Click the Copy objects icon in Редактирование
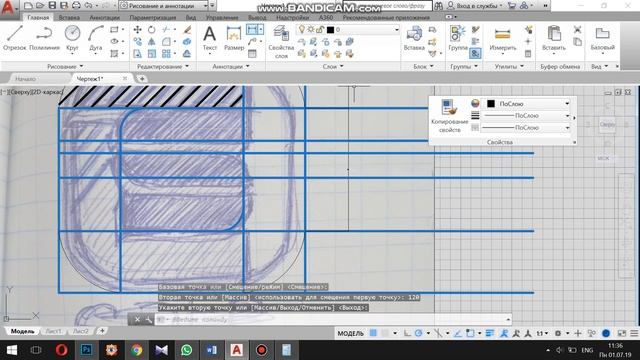The image size is (640, 360). tap(138, 41)
